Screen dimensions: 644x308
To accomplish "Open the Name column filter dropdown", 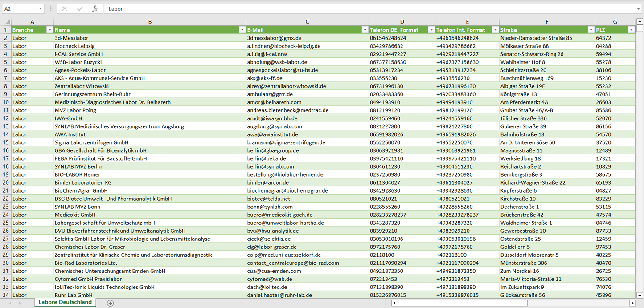I will (x=242, y=30).
